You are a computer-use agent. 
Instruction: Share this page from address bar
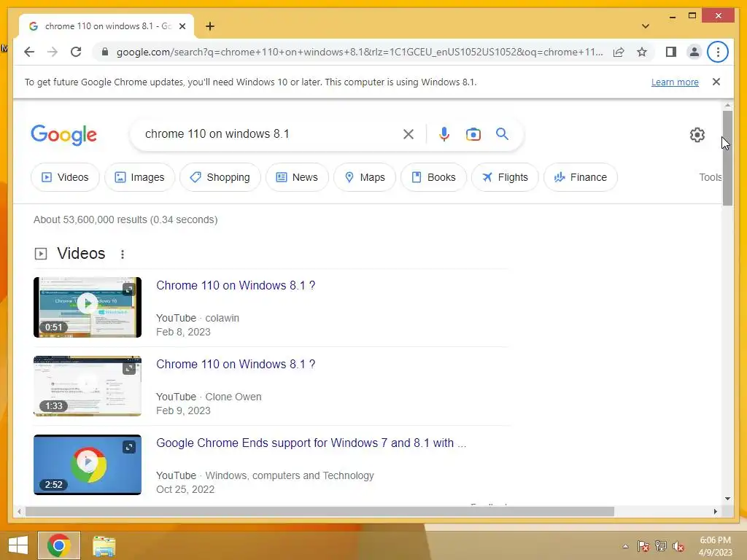619,52
